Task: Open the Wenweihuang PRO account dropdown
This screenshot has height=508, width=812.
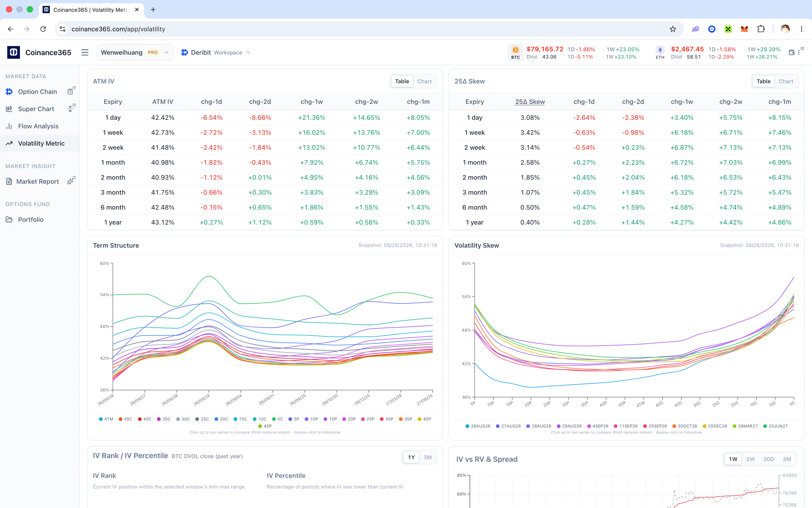Action: (135, 52)
